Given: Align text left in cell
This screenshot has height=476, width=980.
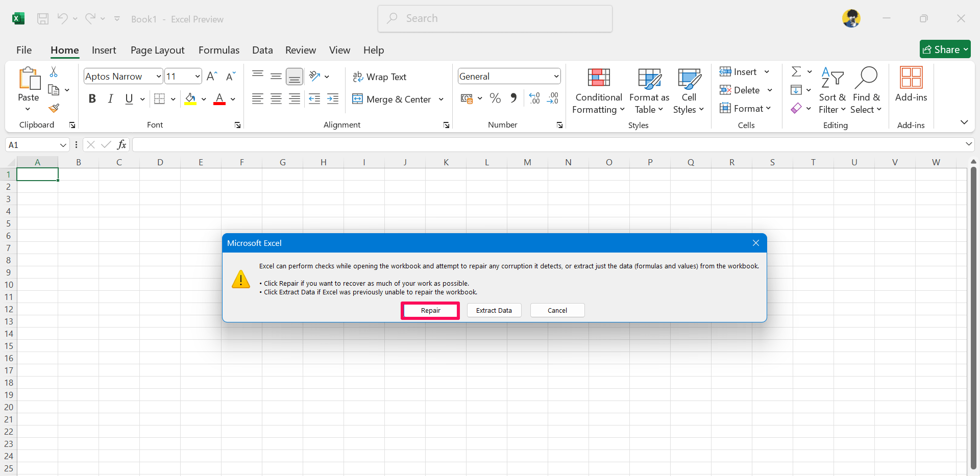Looking at the screenshot, I should click(258, 99).
